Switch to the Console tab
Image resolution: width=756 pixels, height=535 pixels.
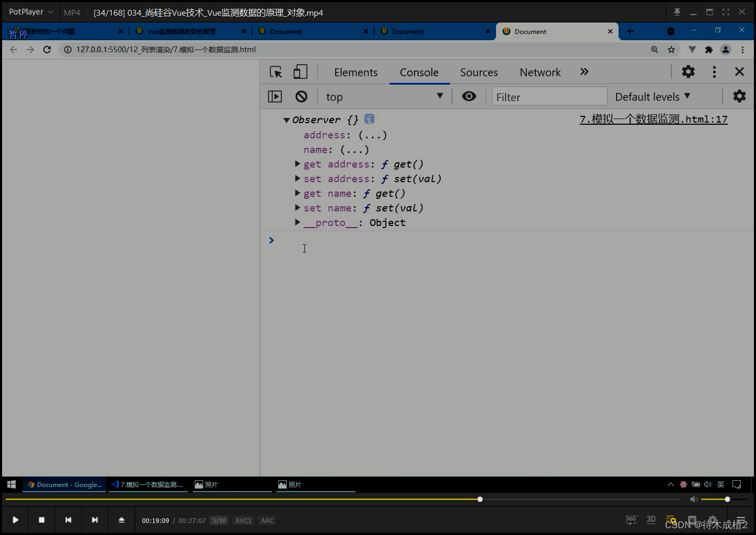click(x=419, y=73)
